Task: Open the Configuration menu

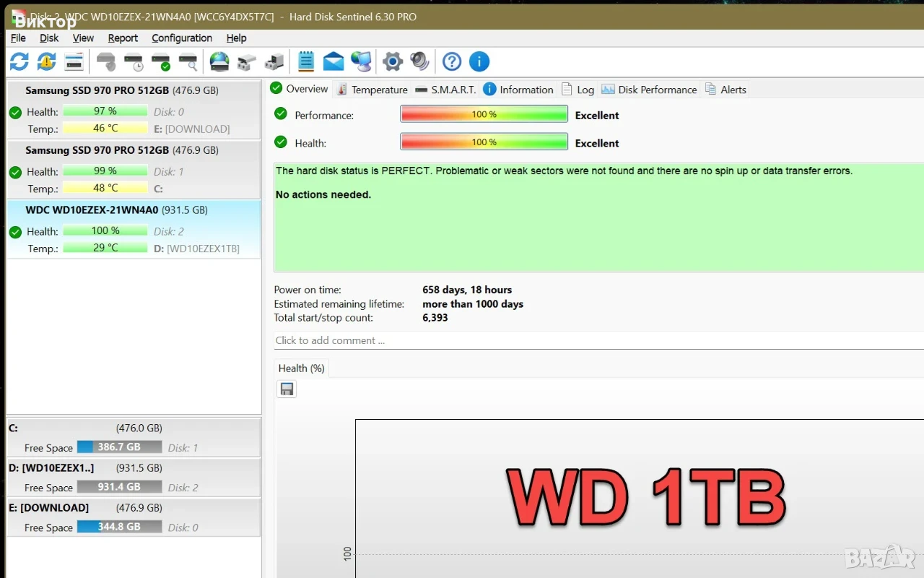Action: point(182,38)
